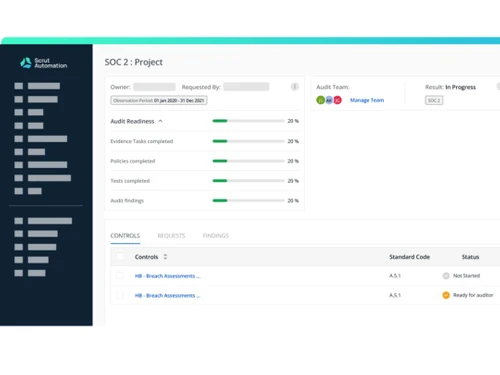The width and height of the screenshot is (500, 375).
Task: Click the Evidence Tasks completed progress bar
Action: pyautogui.click(x=248, y=141)
